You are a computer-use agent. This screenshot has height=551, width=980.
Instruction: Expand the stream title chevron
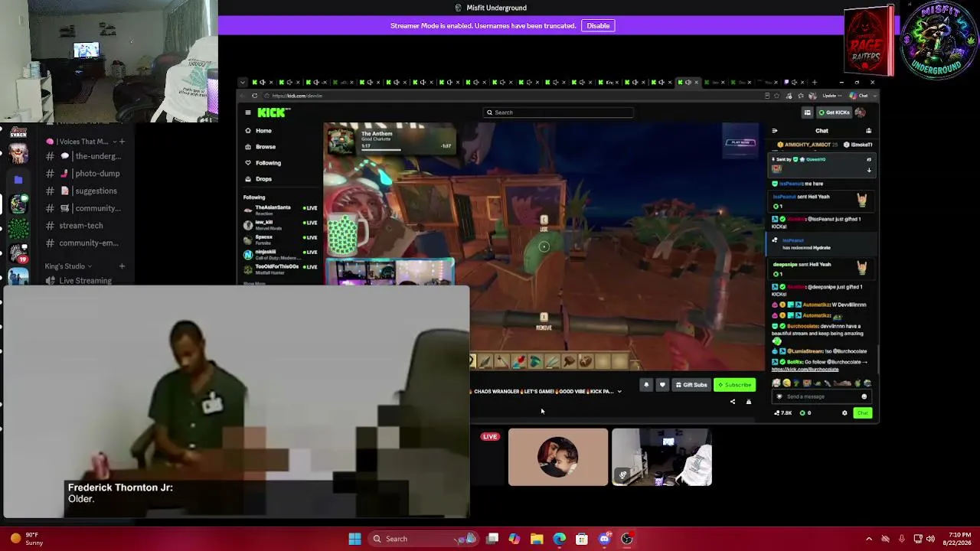tap(619, 392)
